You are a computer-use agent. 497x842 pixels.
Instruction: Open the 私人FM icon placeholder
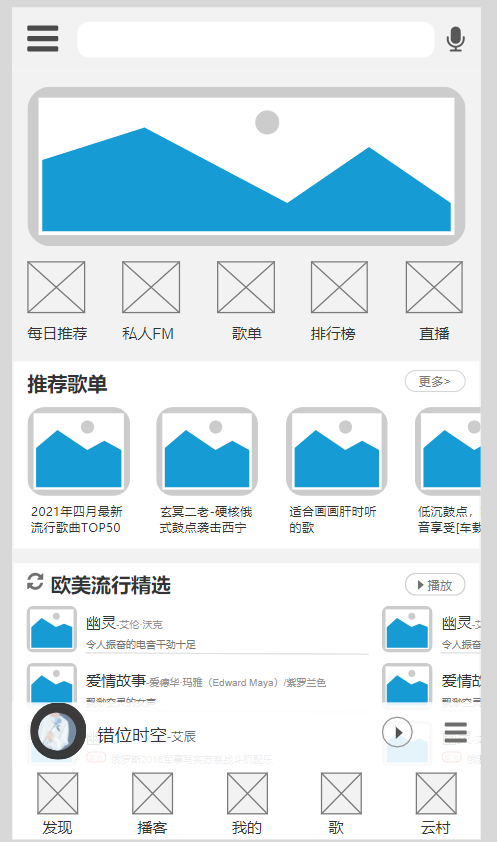151,287
